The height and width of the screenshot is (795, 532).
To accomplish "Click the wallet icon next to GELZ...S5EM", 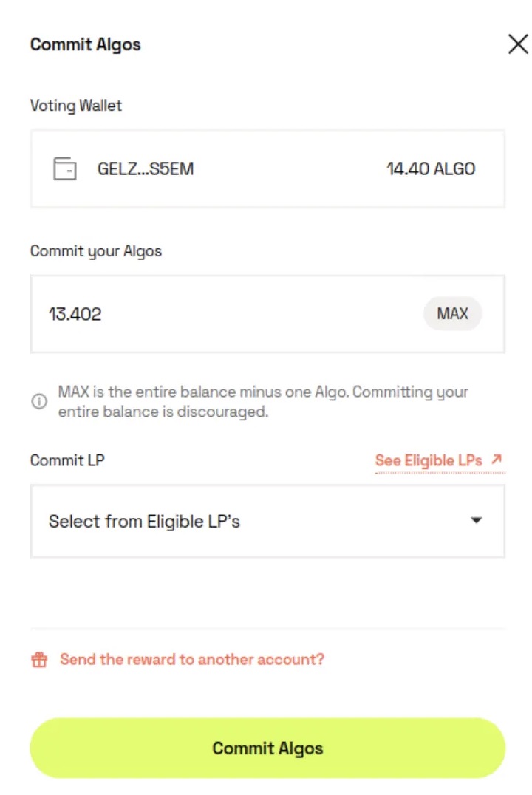I will (65, 168).
